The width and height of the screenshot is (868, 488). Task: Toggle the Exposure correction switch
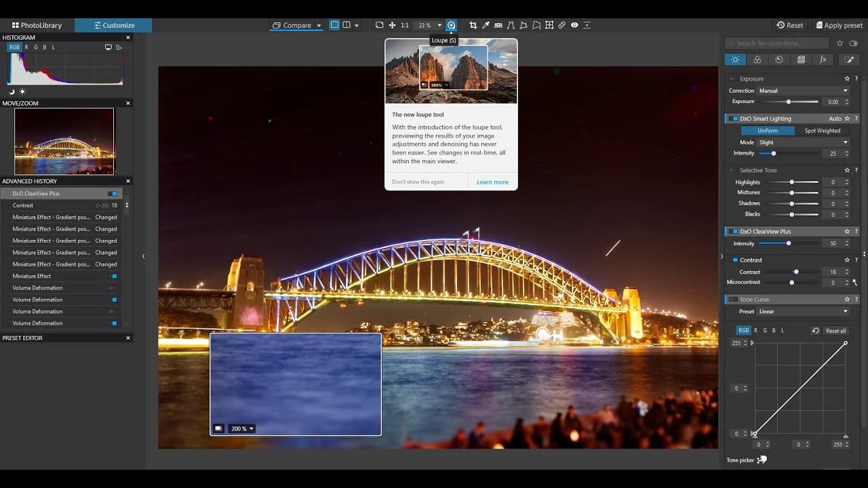point(732,79)
